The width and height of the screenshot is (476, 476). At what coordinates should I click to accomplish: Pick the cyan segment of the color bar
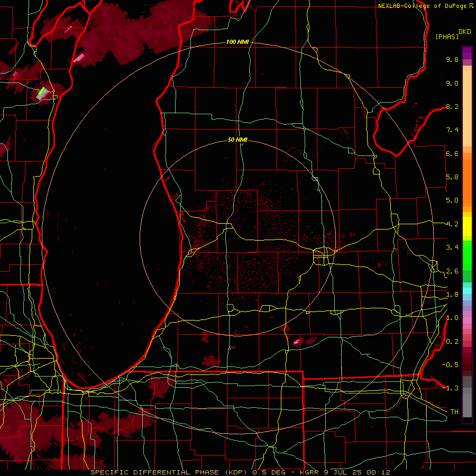pos(467,290)
